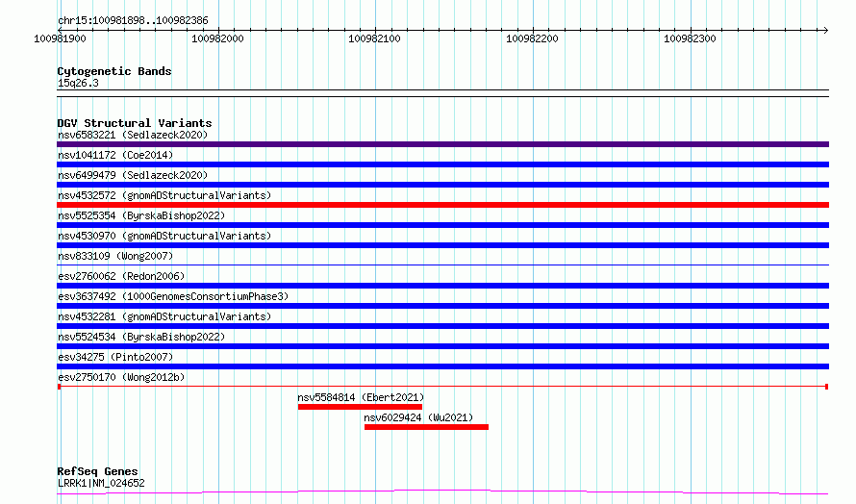Image resolution: width=856 pixels, height=504 pixels.
Task: Open nsv5525354 (ByrskaBishop2022) label
Action: coord(141,215)
